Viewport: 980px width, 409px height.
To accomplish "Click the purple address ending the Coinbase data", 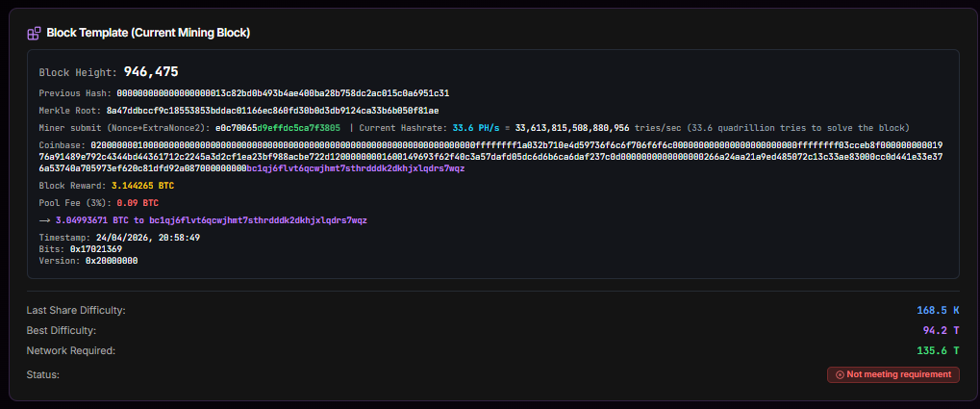I will (355, 168).
